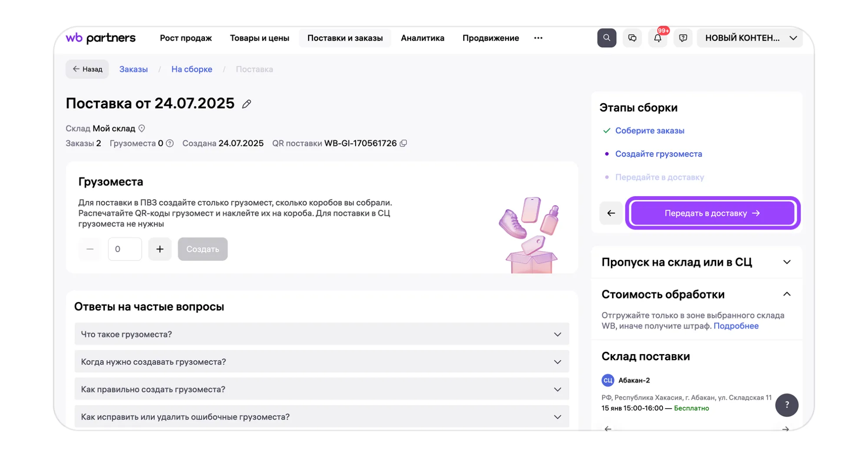The width and height of the screenshot is (868, 456).
Task: Click the cargo places quantity field
Action: point(125,249)
